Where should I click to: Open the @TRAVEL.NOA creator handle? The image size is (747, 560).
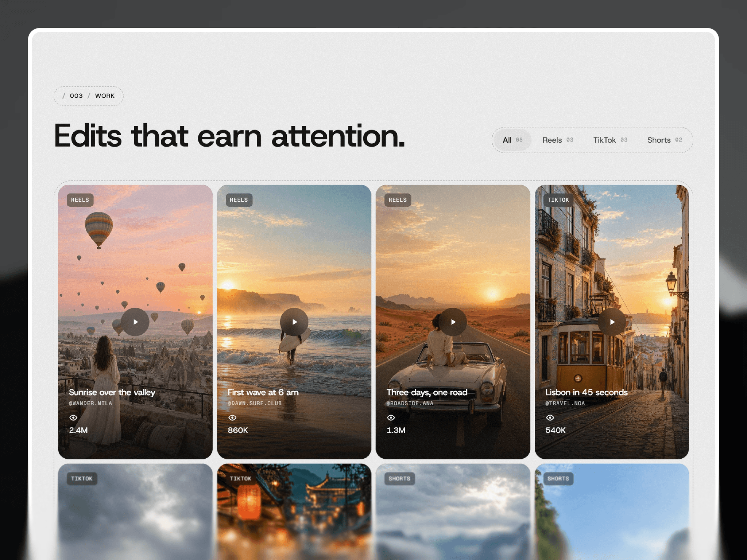(x=565, y=403)
